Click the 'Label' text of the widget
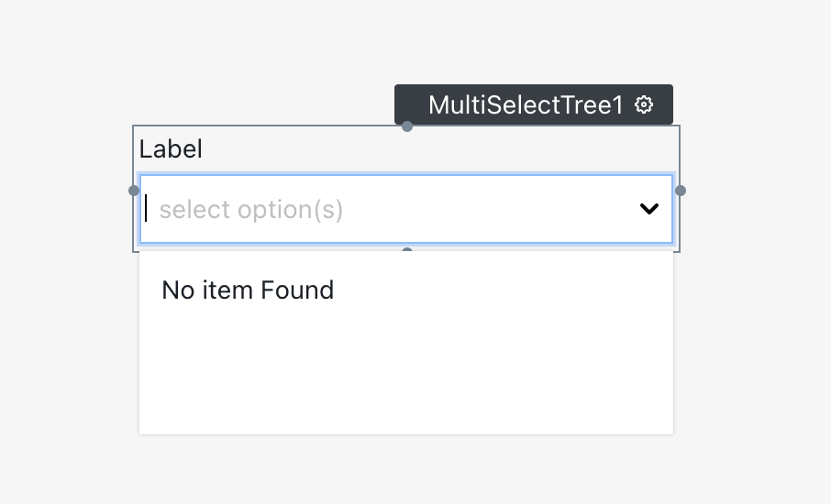 171,149
